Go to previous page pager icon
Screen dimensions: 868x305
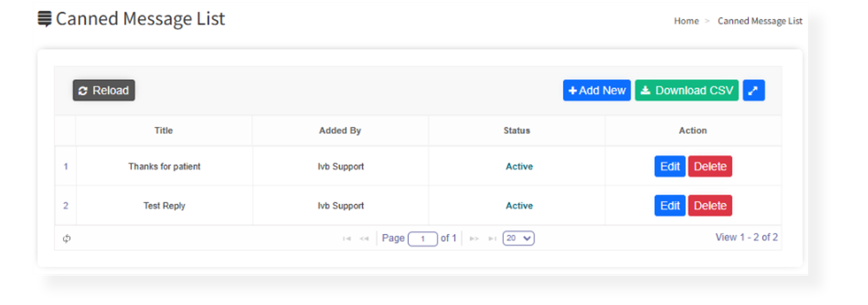(x=364, y=239)
